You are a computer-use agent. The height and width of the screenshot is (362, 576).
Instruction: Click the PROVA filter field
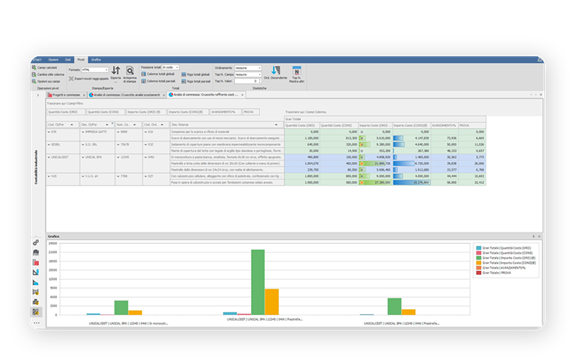click(x=251, y=112)
